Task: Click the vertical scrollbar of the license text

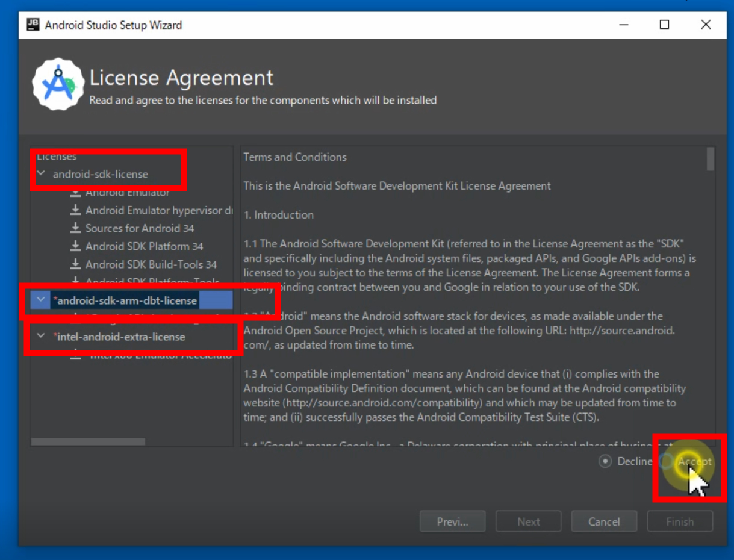Action: (711, 160)
